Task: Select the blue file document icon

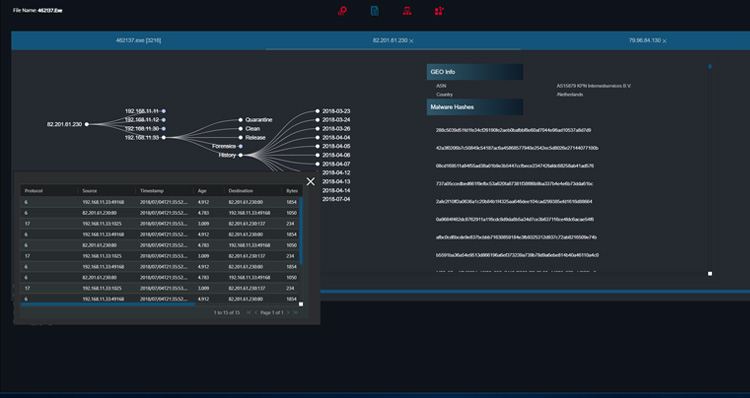Action: [x=375, y=11]
